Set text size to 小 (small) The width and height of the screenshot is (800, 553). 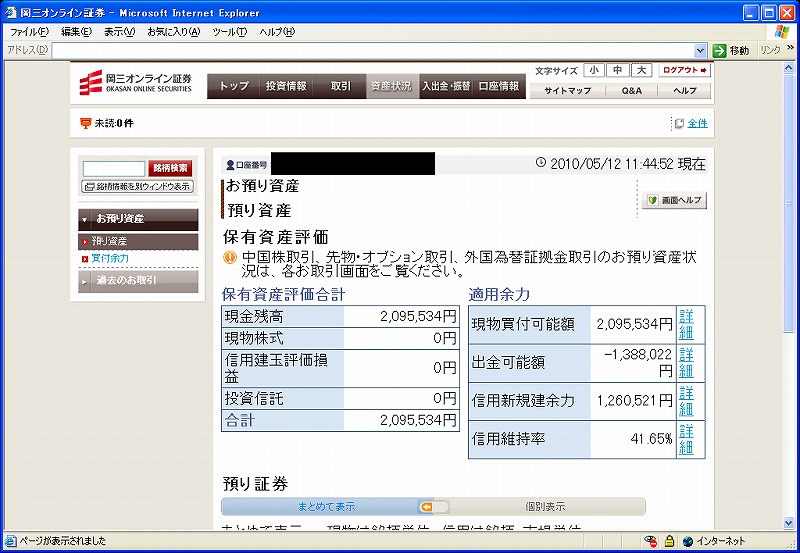[x=594, y=70]
